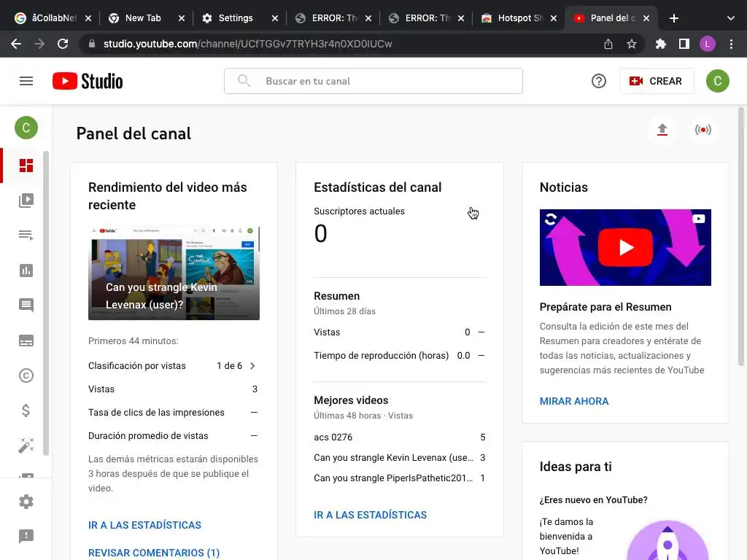Click Duración promedio de vistas row
Viewport: 747px width, 560px height.
pos(173,436)
